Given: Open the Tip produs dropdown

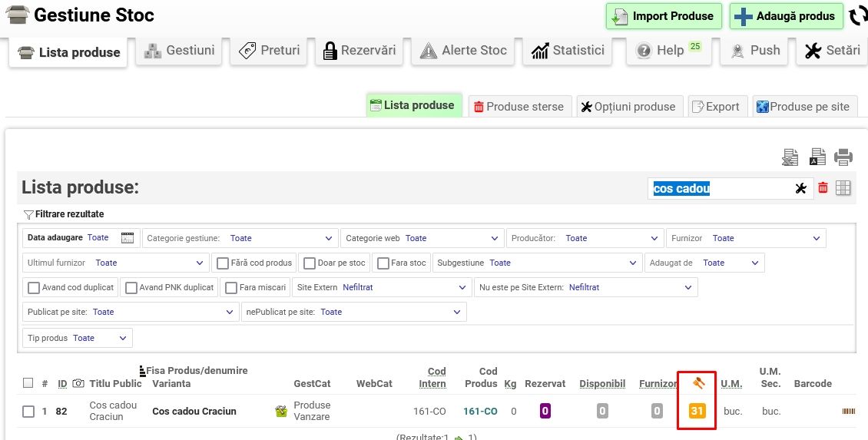Looking at the screenshot, I should coord(78,338).
